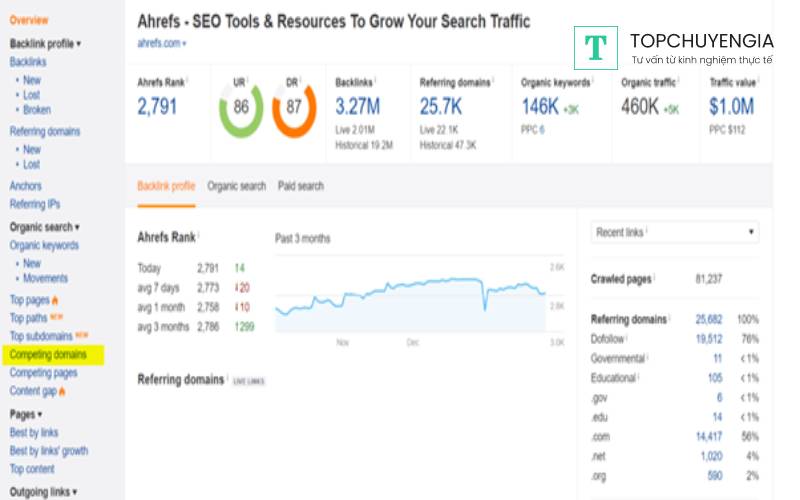
Task: Click the Ahrefs Rank line chart
Action: (410, 297)
